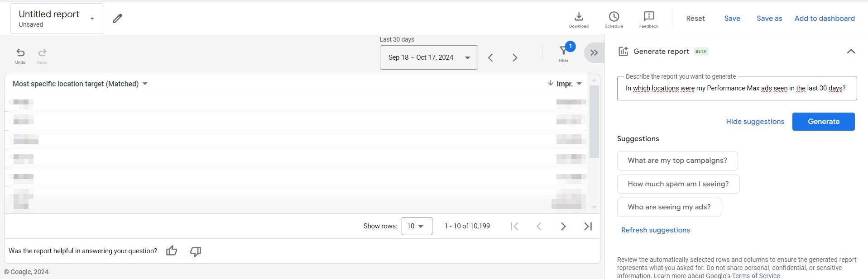Open the Terms of Service link

756,275
